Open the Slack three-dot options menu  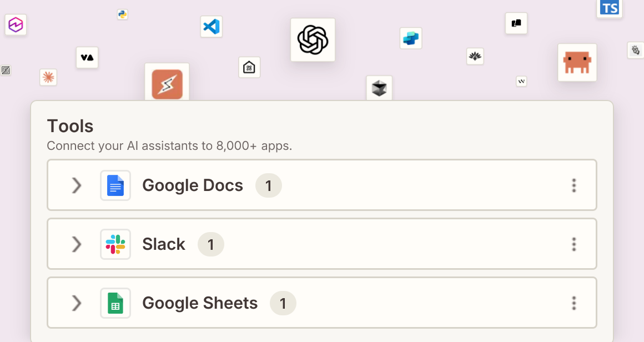573,244
